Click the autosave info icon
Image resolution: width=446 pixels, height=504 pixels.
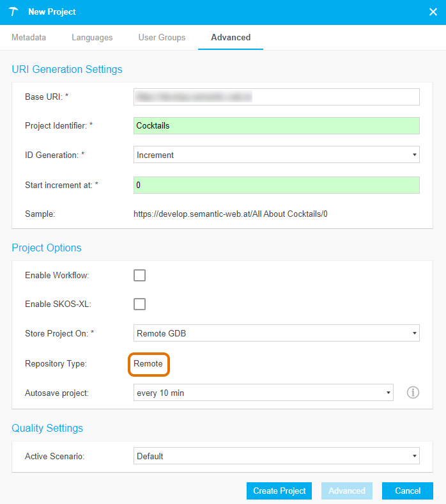tap(413, 392)
